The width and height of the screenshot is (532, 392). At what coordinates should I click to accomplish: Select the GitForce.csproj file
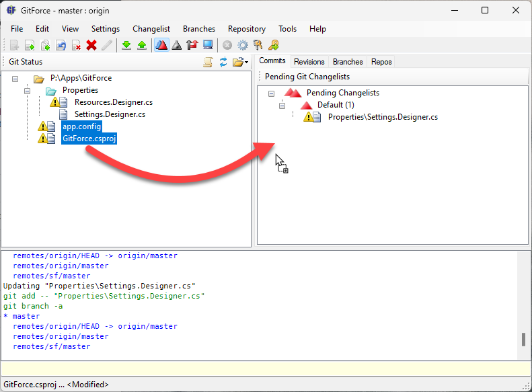(89, 139)
